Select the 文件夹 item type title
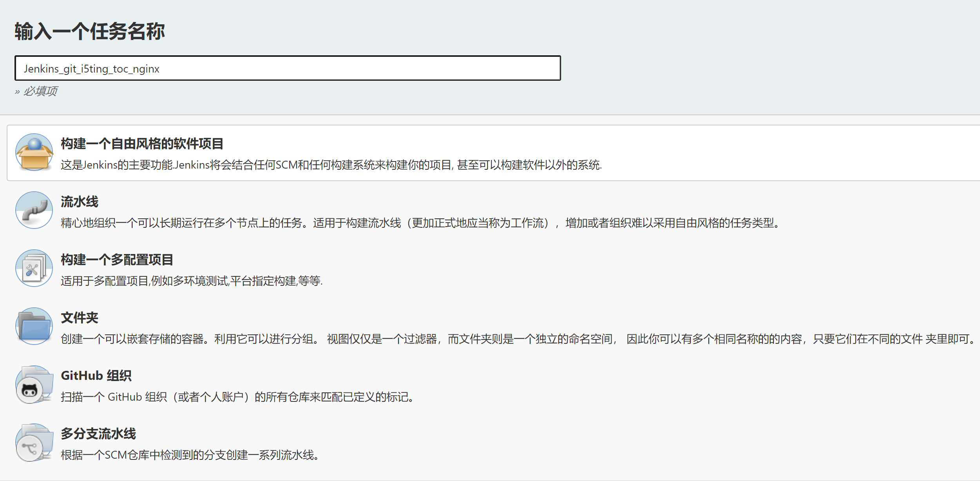Image resolution: width=980 pixels, height=481 pixels. tap(80, 318)
